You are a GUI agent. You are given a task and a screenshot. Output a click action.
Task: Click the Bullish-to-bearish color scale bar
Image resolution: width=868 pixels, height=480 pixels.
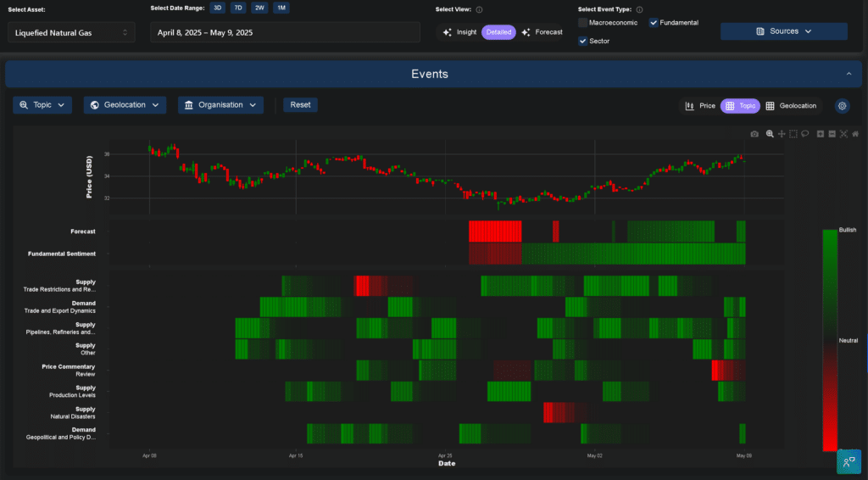point(830,340)
